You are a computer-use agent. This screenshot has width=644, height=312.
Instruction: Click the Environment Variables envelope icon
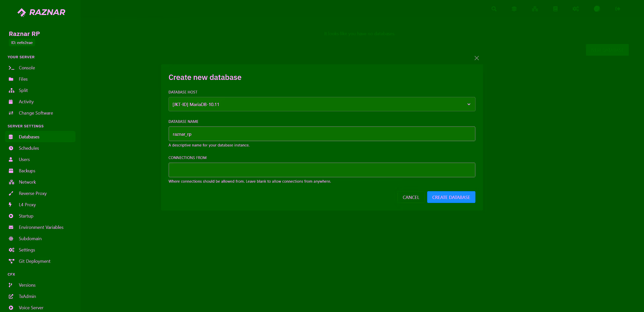click(11, 227)
